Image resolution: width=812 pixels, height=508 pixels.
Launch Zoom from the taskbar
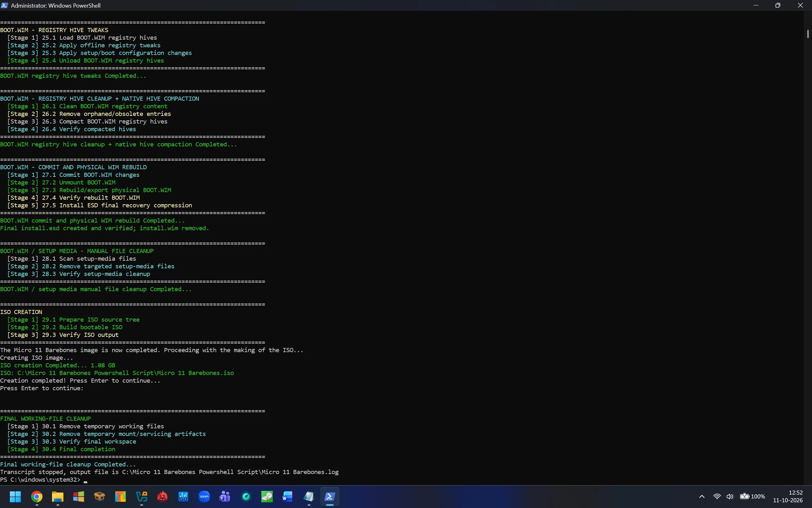pyautogui.click(x=204, y=496)
